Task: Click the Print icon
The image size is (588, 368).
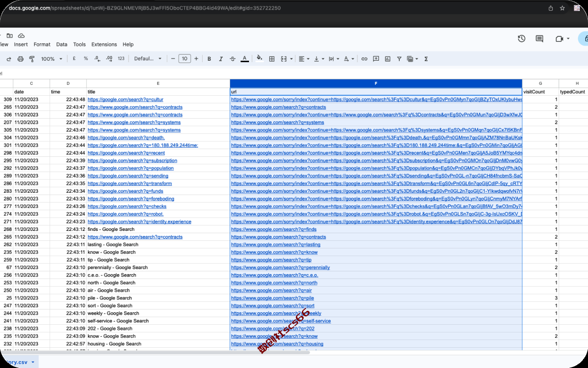Action: (x=20, y=59)
